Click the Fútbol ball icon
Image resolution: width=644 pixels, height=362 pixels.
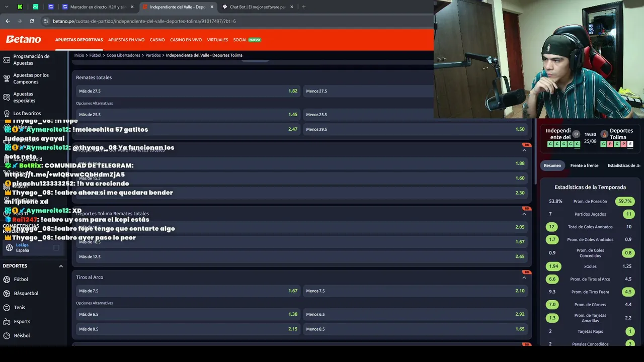[7, 280]
